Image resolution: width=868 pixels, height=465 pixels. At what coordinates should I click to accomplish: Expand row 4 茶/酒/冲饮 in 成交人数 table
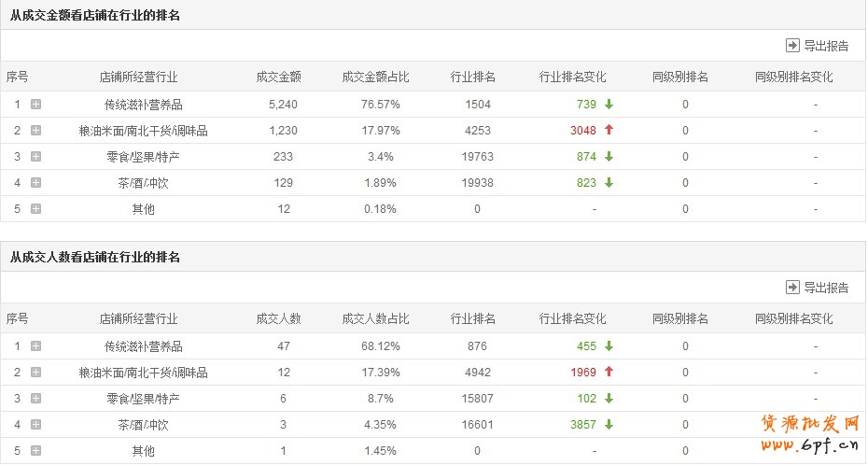[x=35, y=425]
